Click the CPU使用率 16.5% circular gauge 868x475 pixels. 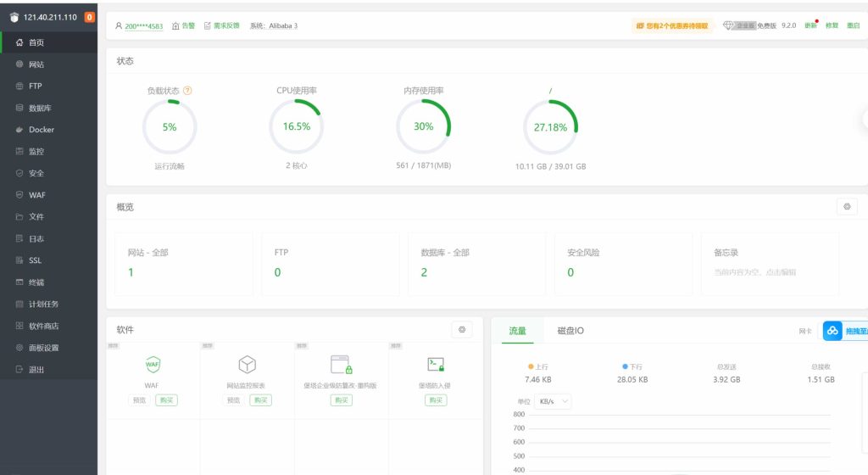tap(296, 126)
